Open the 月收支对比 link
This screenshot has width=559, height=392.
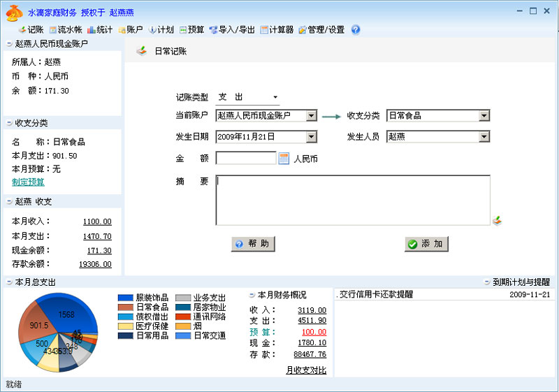tap(306, 370)
